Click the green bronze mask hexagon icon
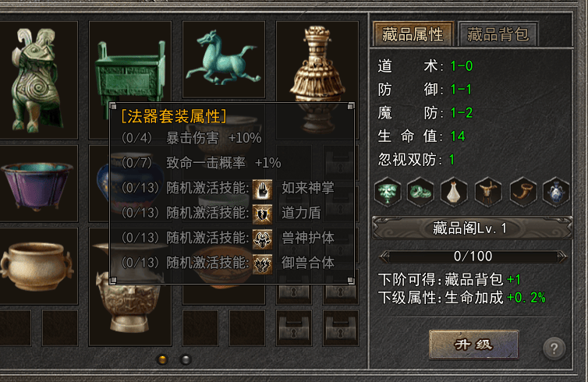Viewport: 588px width, 382px height. [x=388, y=193]
